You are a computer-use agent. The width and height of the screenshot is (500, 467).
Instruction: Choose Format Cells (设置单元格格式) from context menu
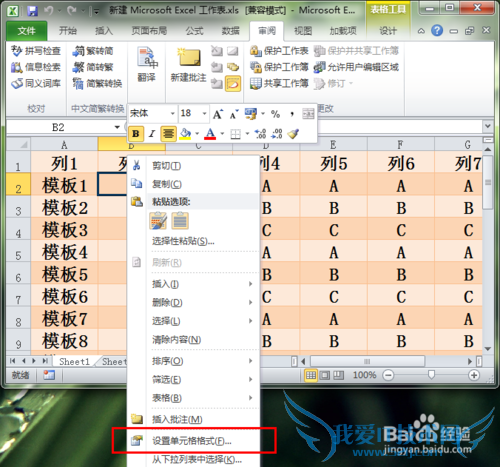[193, 441]
